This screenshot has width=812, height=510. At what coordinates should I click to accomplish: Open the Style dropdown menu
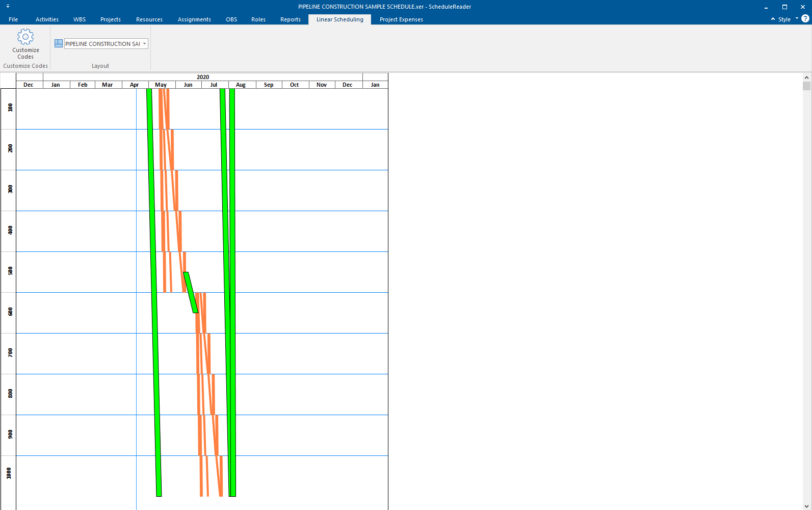[788, 19]
